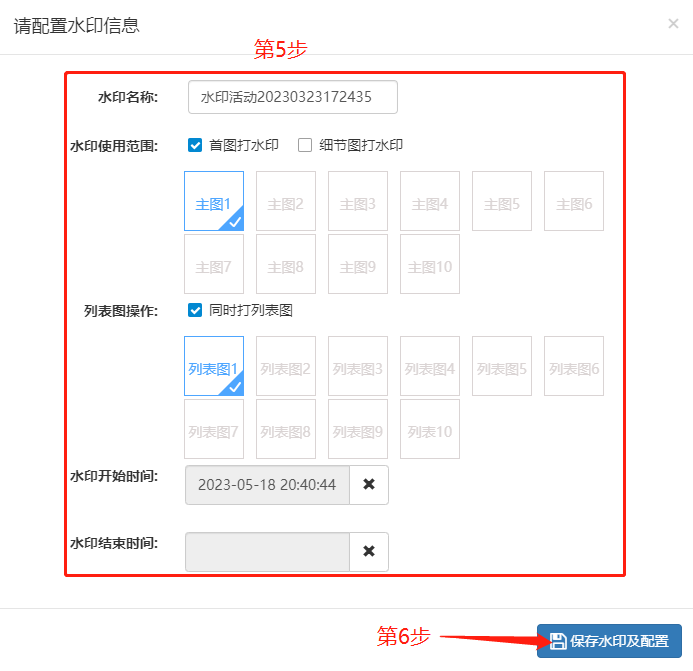
Task: Pick the 主图10 tile
Action: [430, 265]
